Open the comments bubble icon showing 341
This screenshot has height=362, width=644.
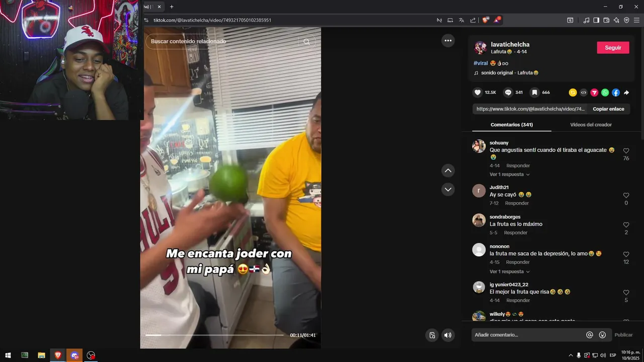pyautogui.click(x=508, y=93)
